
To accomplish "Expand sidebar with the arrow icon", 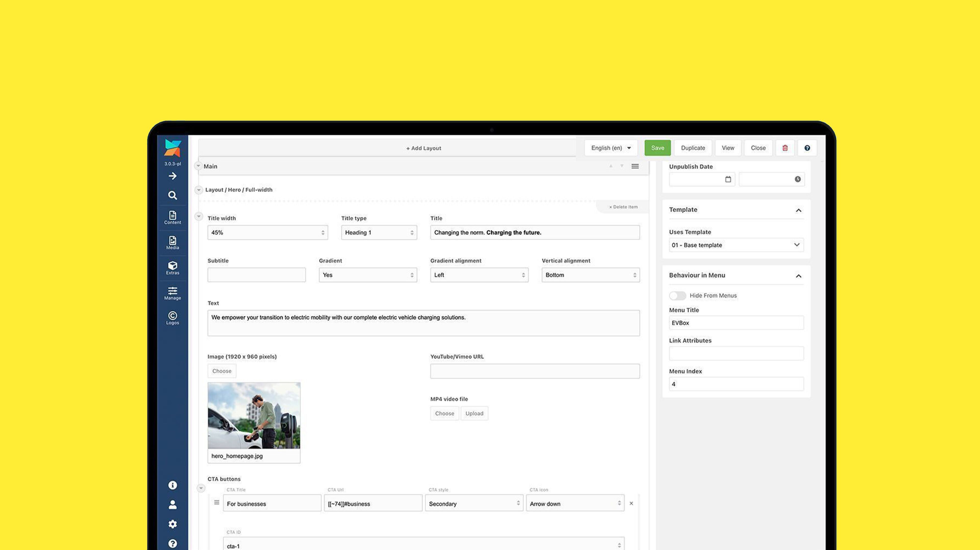I will tap(172, 176).
